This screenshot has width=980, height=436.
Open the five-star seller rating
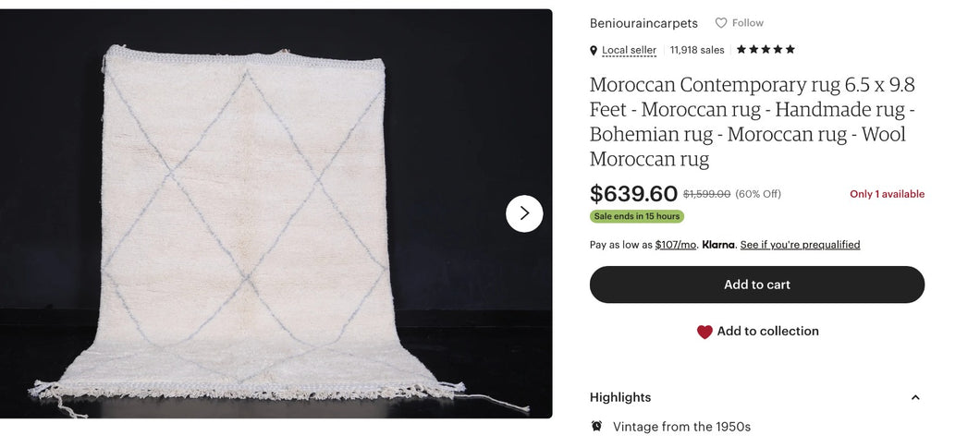[x=766, y=50]
